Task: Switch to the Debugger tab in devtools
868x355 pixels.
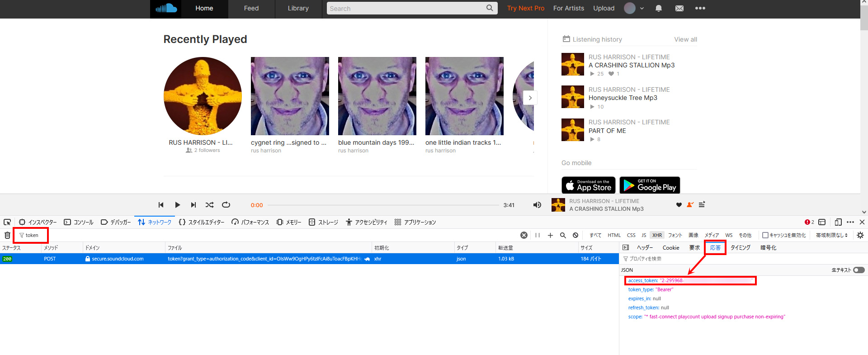Action: 116,222
